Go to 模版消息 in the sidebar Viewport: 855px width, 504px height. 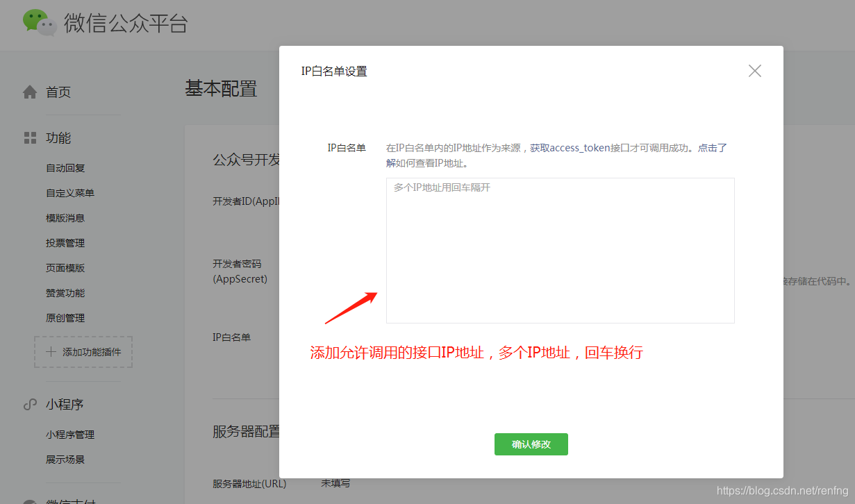point(65,218)
